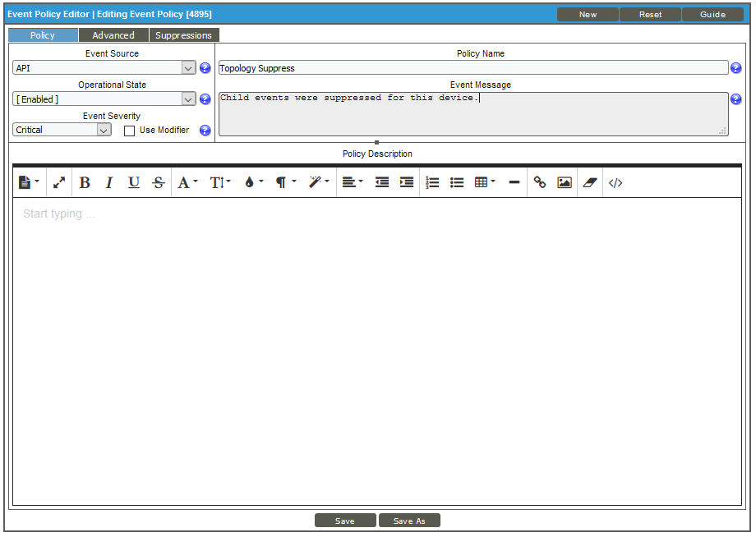The image size is (756, 537).
Task: Insert a link with chain icon
Action: pyautogui.click(x=540, y=183)
